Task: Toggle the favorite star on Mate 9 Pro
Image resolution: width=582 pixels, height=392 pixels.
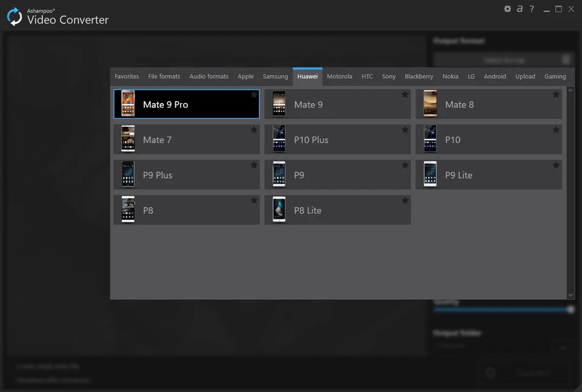Action: click(x=253, y=94)
